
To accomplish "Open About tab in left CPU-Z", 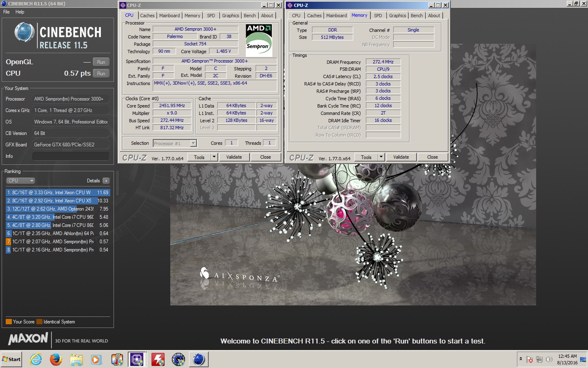I will pyautogui.click(x=267, y=16).
